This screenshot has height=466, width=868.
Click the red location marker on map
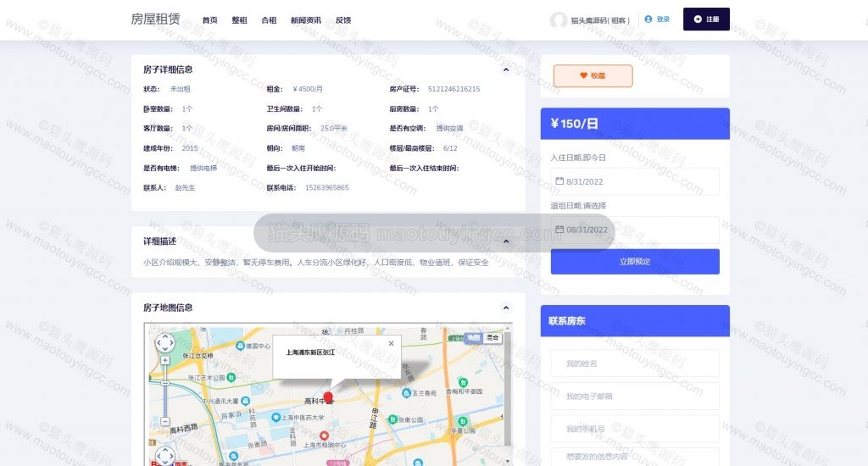[x=328, y=397]
